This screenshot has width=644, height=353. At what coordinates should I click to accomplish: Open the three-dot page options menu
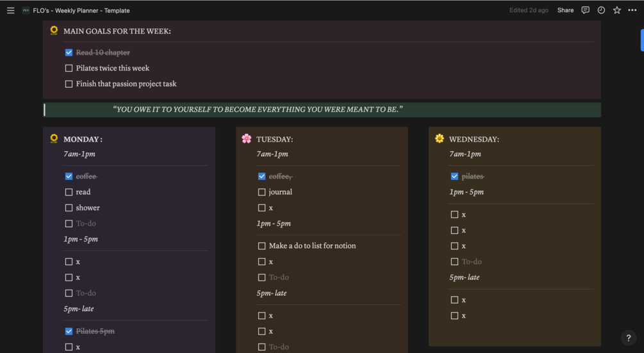click(632, 10)
